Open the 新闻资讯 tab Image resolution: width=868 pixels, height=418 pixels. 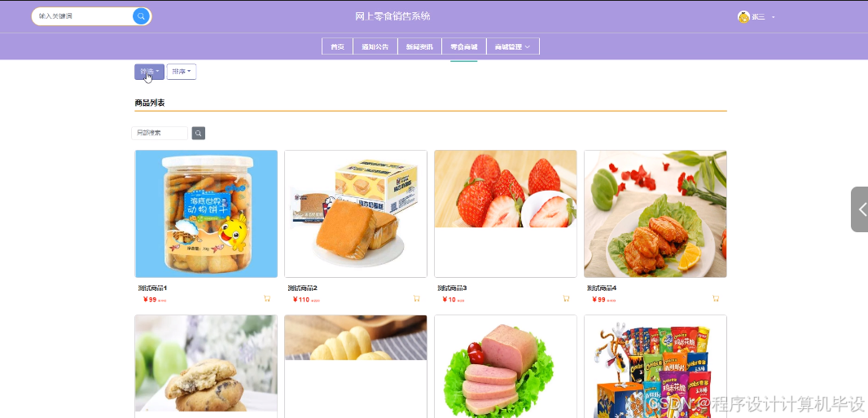coord(420,46)
